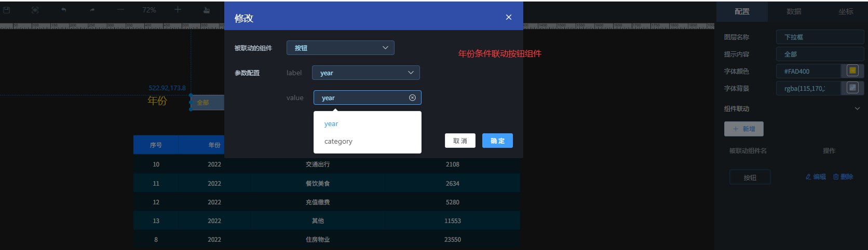This screenshot has width=868, height=250.
Task: Open the label dropdown set to year
Action: pyautogui.click(x=365, y=73)
